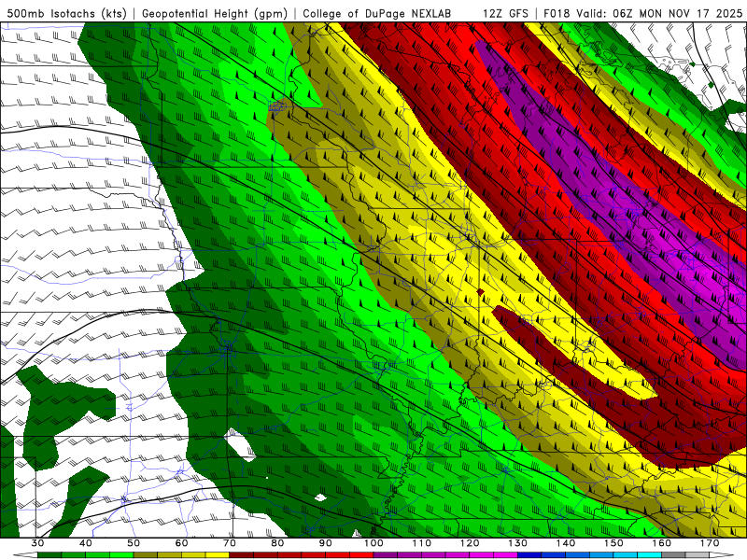Select the dark gray 160-165 kt swatch
The image size is (747, 560).
click(673, 555)
